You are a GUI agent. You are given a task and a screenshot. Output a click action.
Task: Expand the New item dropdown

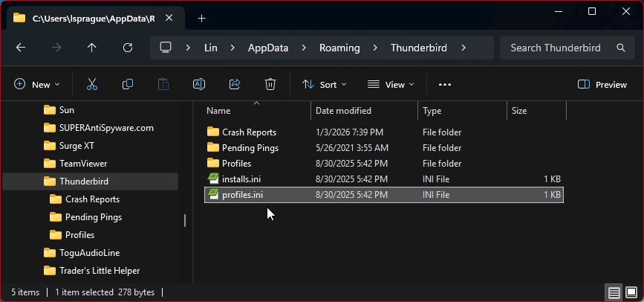click(x=37, y=85)
